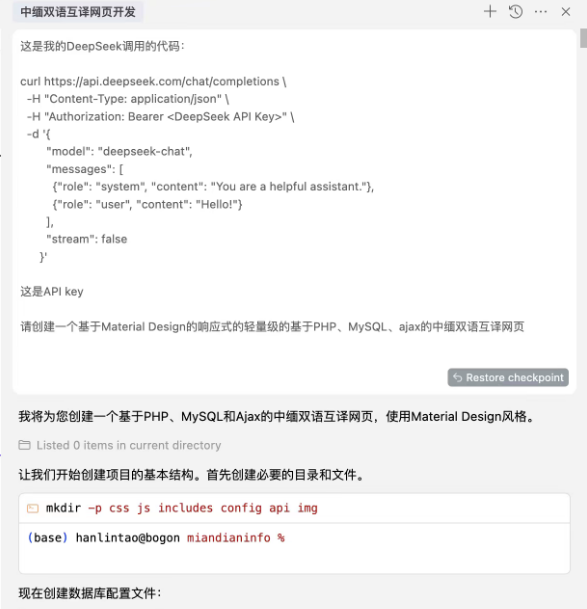Click the 这是API key line in prompt
The image size is (587, 609).
click(x=52, y=291)
